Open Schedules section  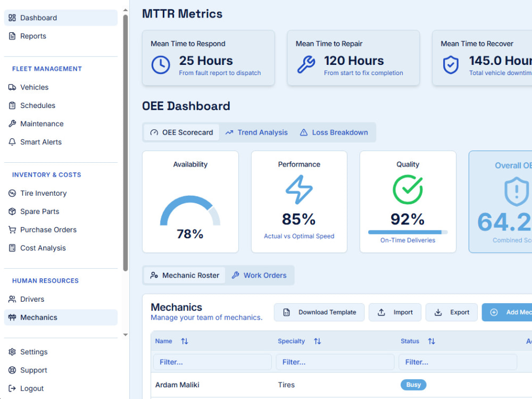61,105
